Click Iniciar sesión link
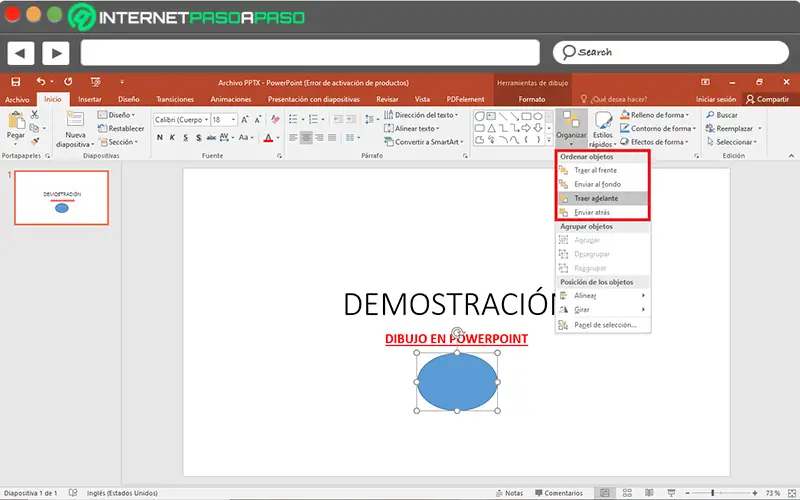Screen dimensions: 800x500 (716, 100)
